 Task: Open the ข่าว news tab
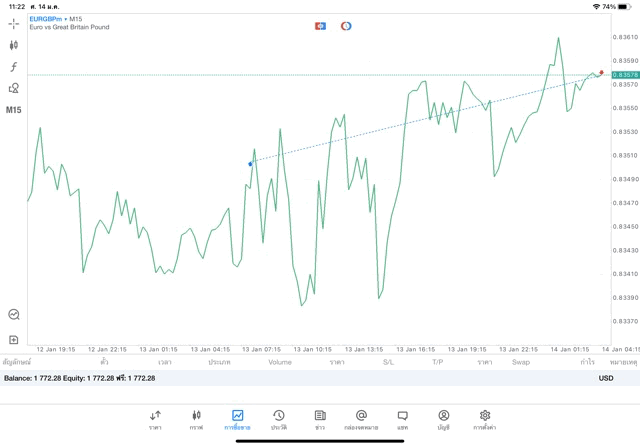point(319,419)
